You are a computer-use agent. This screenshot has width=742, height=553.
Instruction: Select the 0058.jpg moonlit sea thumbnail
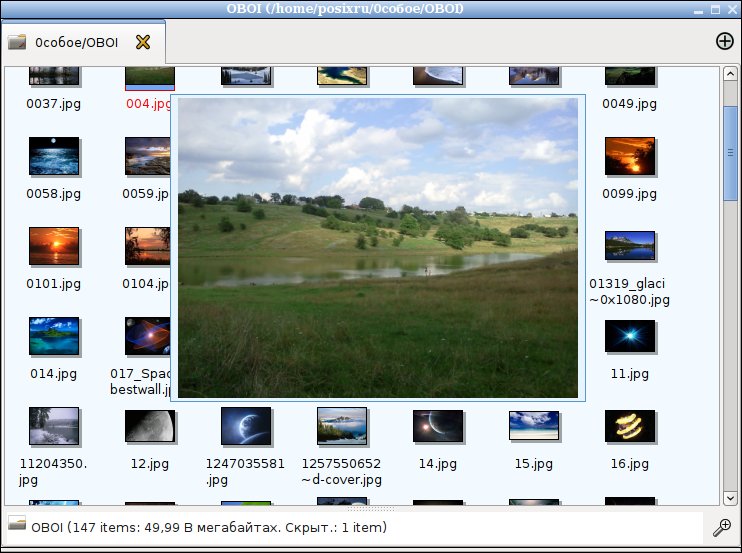(x=54, y=156)
